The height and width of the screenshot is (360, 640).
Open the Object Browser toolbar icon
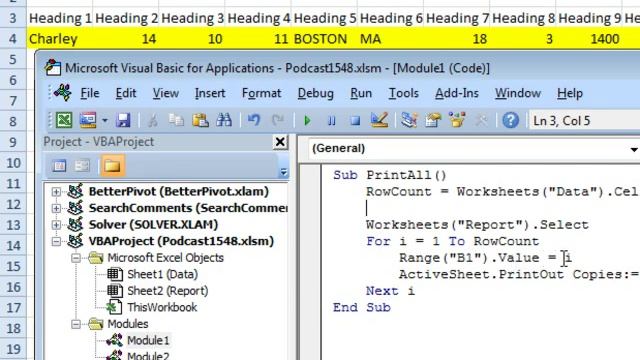pyautogui.click(x=457, y=120)
